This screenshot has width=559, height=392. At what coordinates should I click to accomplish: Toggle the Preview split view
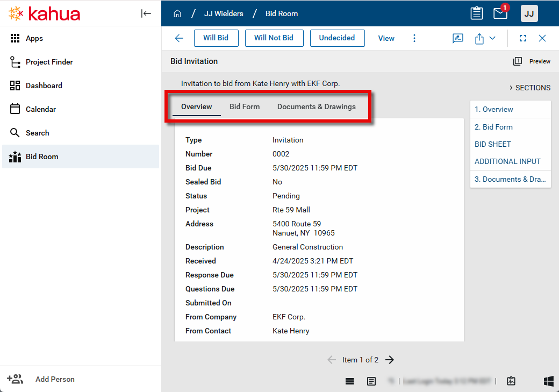pos(532,61)
